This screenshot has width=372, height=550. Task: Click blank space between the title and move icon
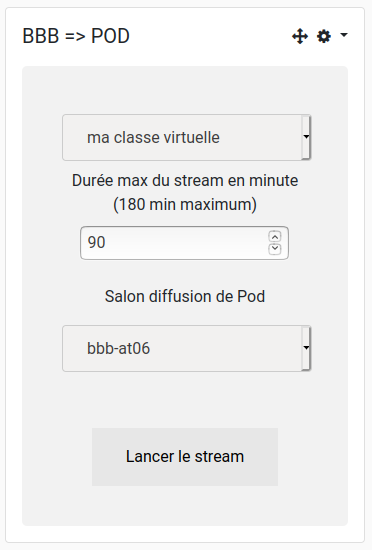tap(210, 36)
